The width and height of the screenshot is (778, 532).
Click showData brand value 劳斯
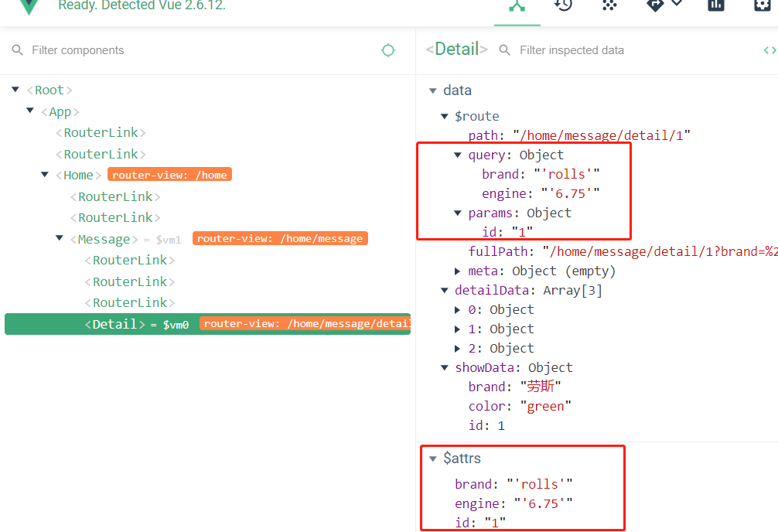(541, 387)
